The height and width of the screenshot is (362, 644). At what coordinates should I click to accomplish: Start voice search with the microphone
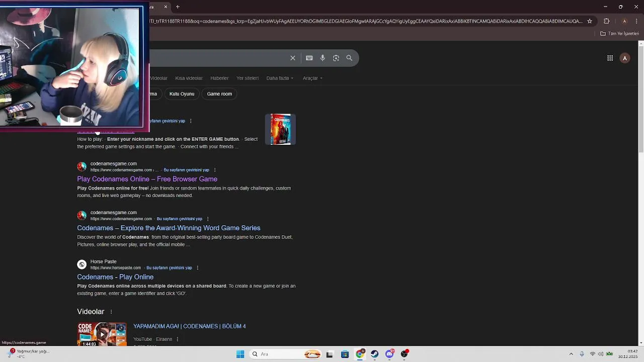click(323, 58)
